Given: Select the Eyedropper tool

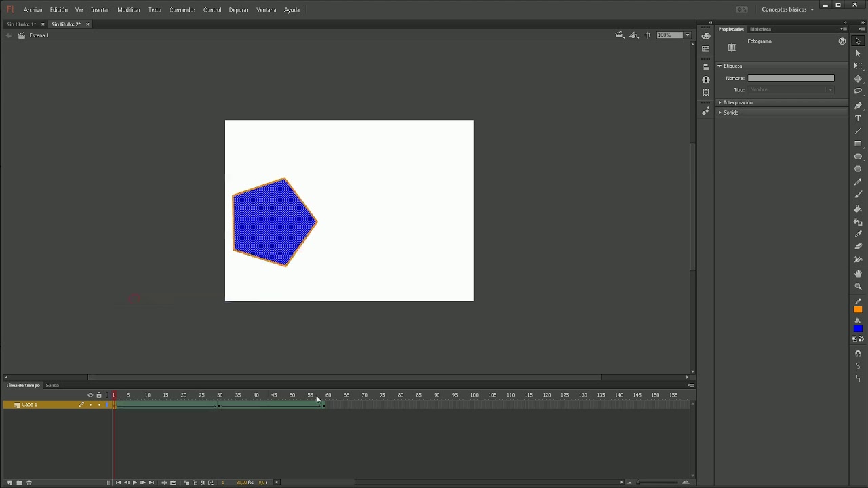Looking at the screenshot, I should click(x=858, y=235).
